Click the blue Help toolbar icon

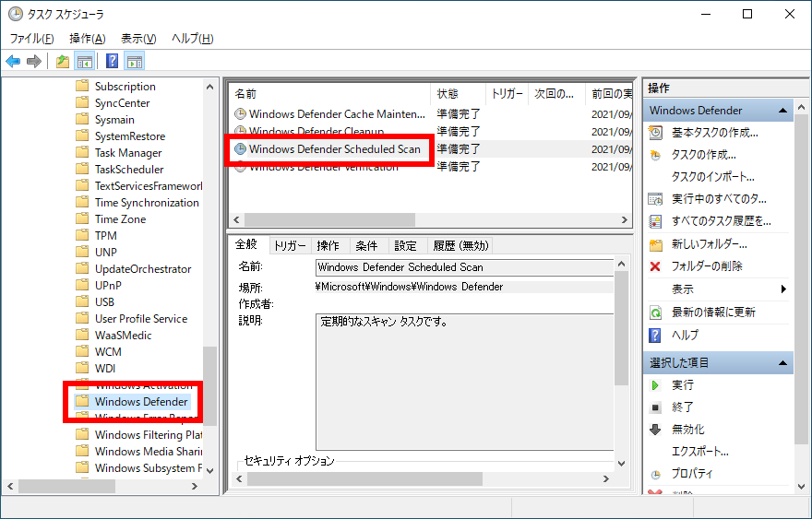click(112, 62)
